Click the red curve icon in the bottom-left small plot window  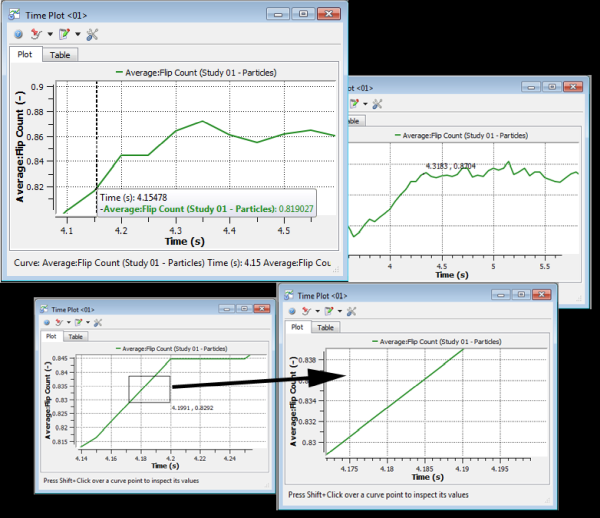[59, 322]
